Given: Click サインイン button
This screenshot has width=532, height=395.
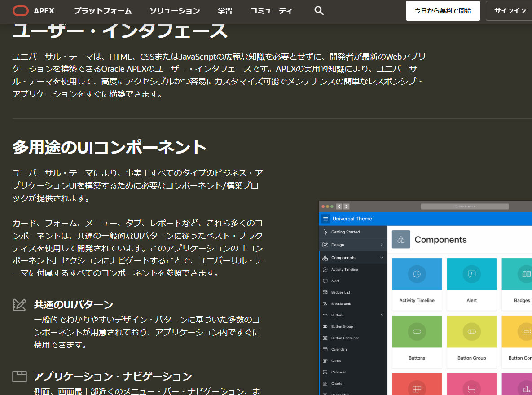Looking at the screenshot, I should pyautogui.click(x=510, y=11).
